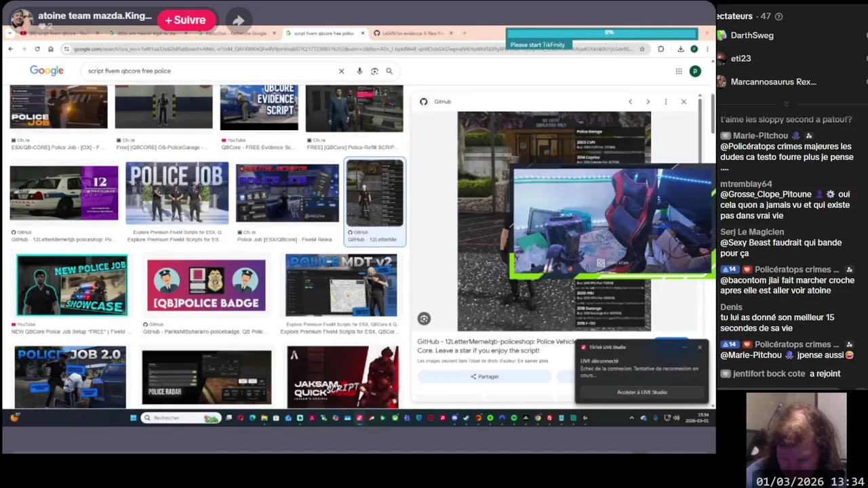Open the browser extensions icon
Viewport: 868px width, 488px height.
click(660, 49)
